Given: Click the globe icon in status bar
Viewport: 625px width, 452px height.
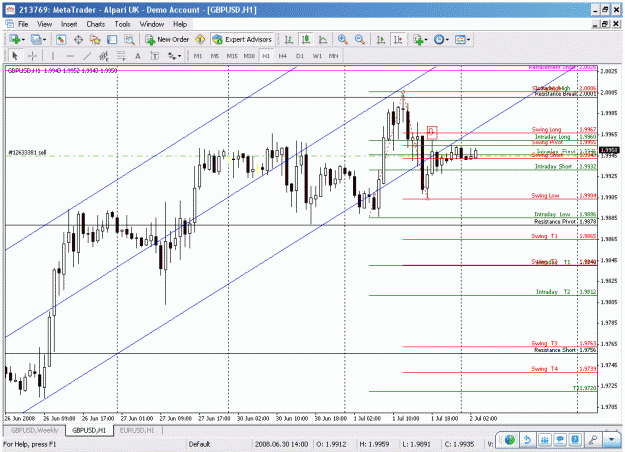Looking at the screenshot, I should click(x=510, y=440).
